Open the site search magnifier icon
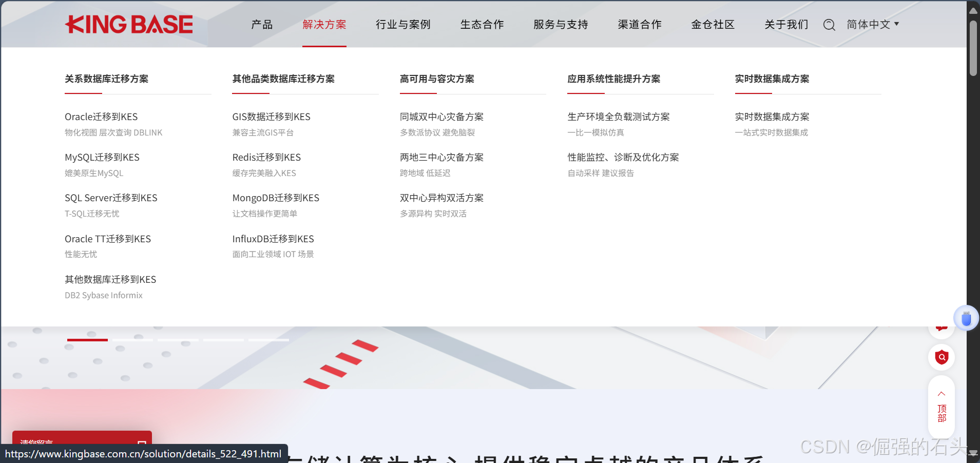Screen dimensions: 980x463 click(829, 25)
